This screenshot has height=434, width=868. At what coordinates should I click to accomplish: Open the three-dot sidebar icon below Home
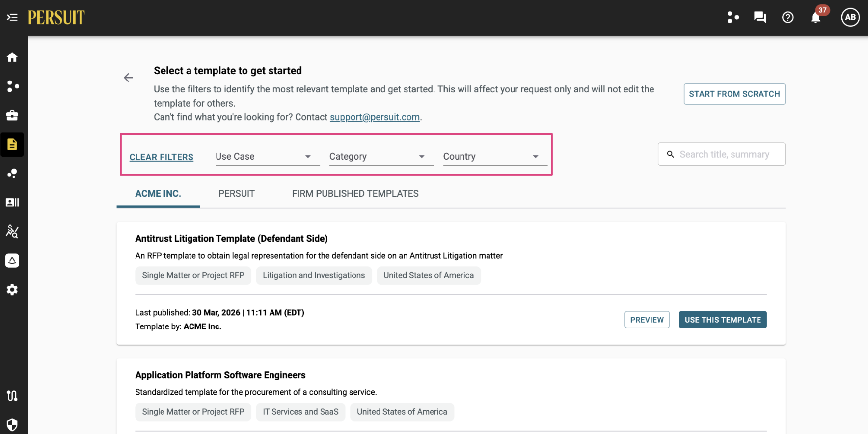click(12, 86)
